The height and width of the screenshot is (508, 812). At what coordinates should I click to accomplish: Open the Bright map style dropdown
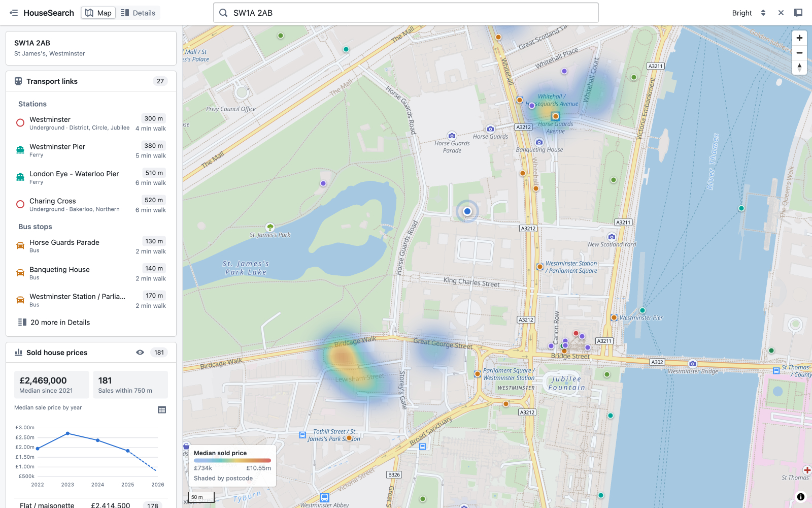point(749,13)
